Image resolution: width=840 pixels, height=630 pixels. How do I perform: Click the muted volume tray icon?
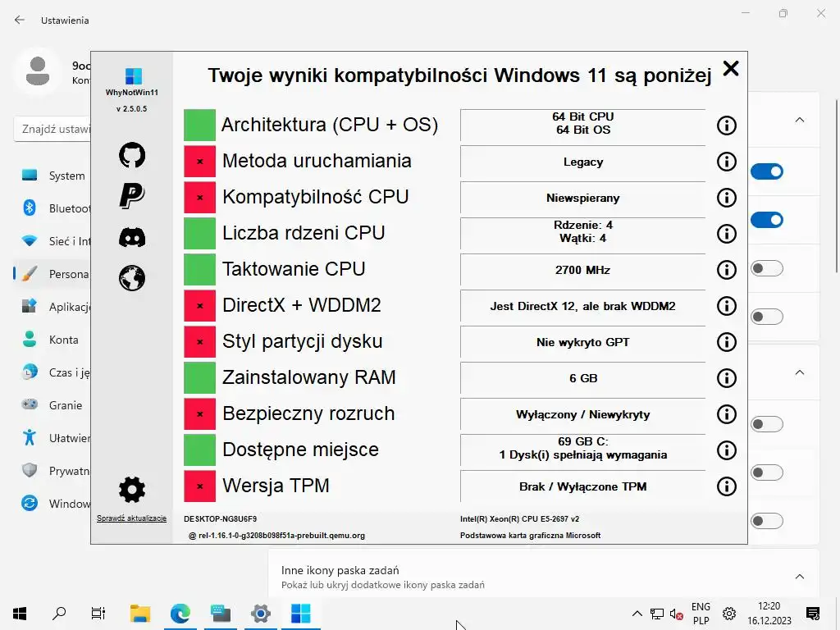pyautogui.click(x=677, y=614)
